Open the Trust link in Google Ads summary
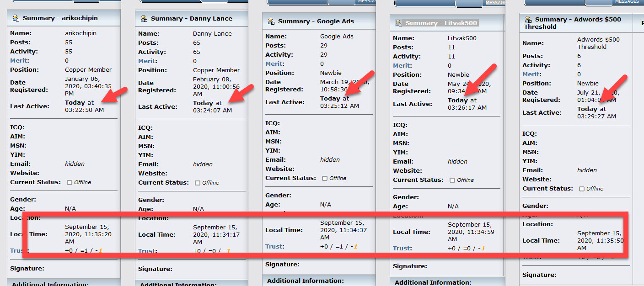This screenshot has height=286, width=644. [x=275, y=247]
